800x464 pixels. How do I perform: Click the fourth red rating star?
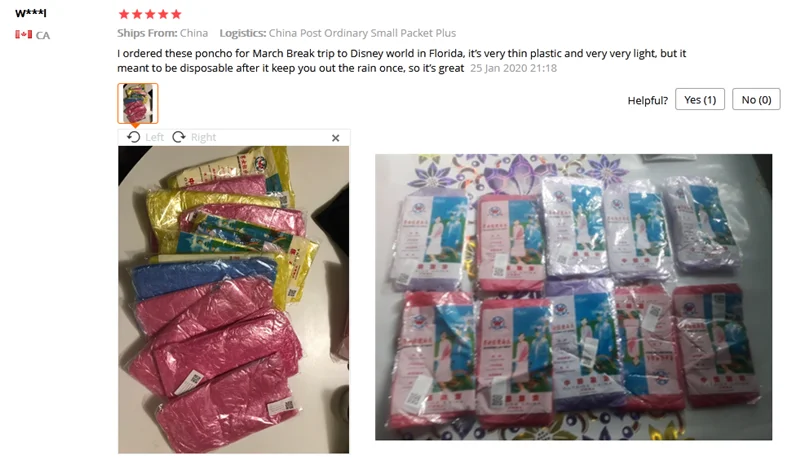click(163, 14)
